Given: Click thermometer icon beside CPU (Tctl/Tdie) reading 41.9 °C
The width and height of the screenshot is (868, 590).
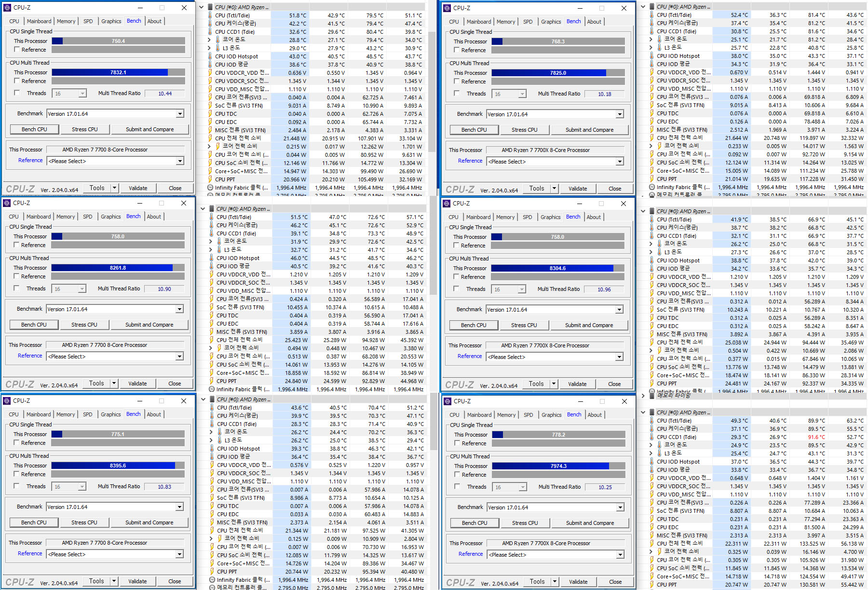Looking at the screenshot, I should click(x=652, y=220).
